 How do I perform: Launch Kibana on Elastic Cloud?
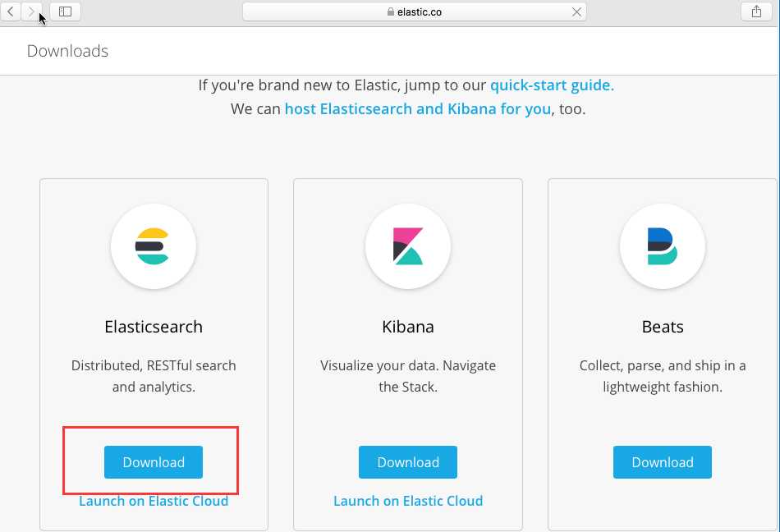click(x=408, y=501)
